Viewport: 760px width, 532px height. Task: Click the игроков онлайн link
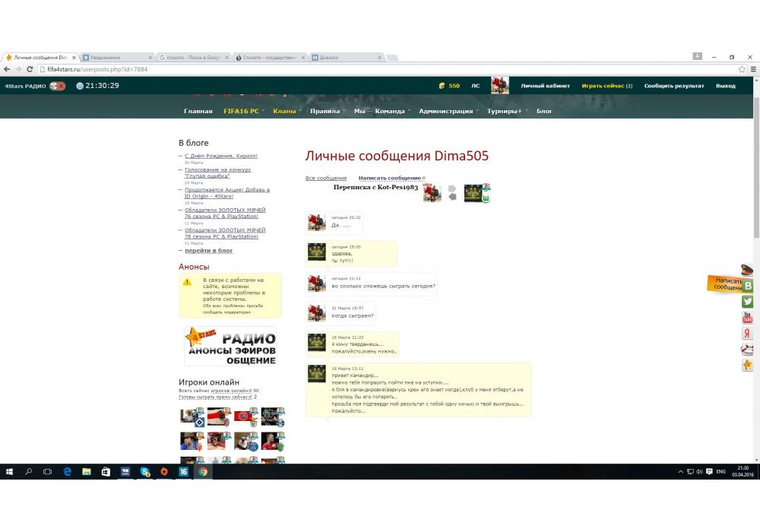click(231, 391)
